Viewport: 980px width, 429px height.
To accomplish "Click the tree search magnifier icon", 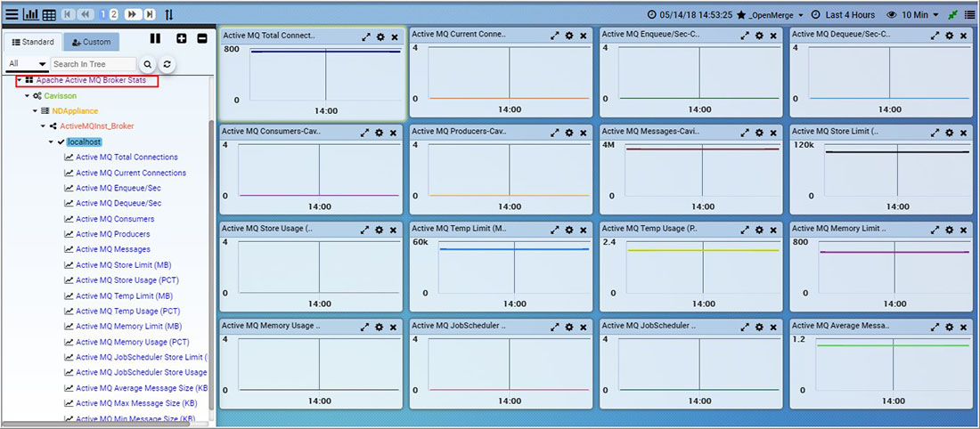I will tap(148, 64).
